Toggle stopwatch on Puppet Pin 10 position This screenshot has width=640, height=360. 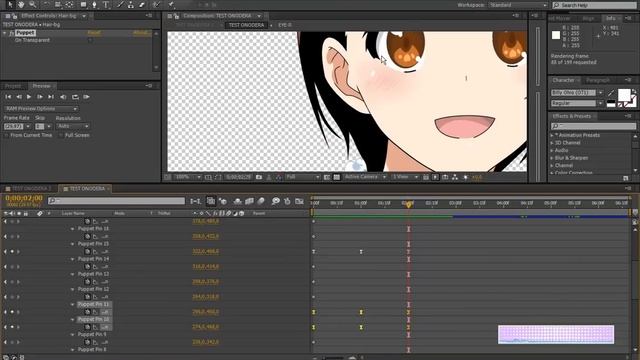click(x=87, y=327)
